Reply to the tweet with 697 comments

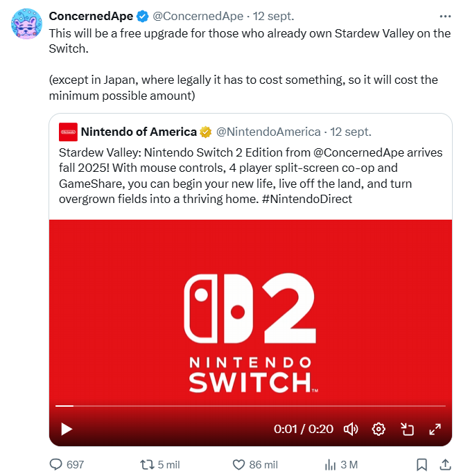pyautogui.click(x=57, y=464)
